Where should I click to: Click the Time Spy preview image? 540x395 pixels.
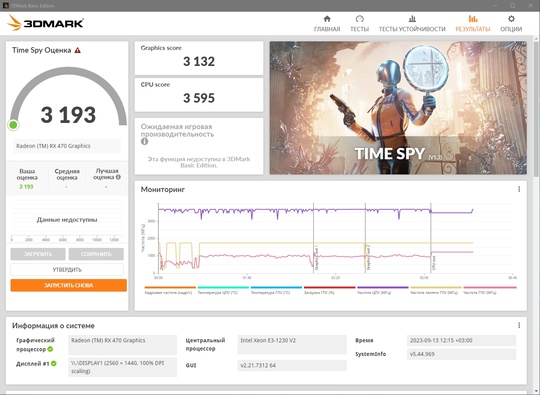[x=398, y=108]
